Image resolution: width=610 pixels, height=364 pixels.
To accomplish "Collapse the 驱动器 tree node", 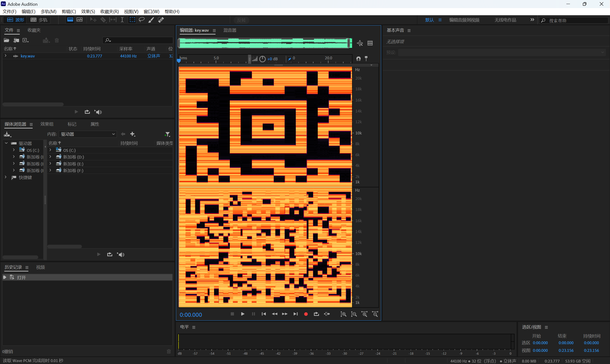I will click(x=6, y=143).
